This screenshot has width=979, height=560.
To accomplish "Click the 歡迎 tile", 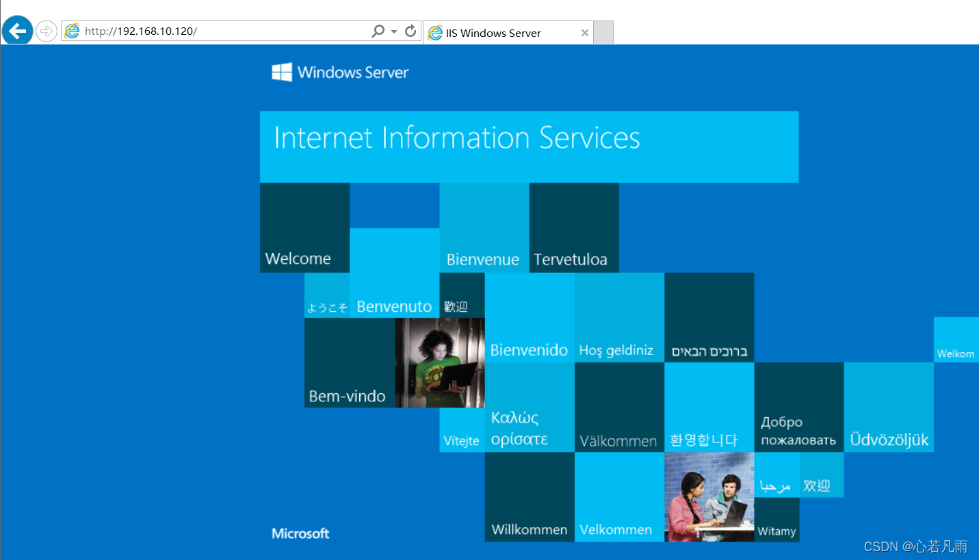I will (x=462, y=295).
